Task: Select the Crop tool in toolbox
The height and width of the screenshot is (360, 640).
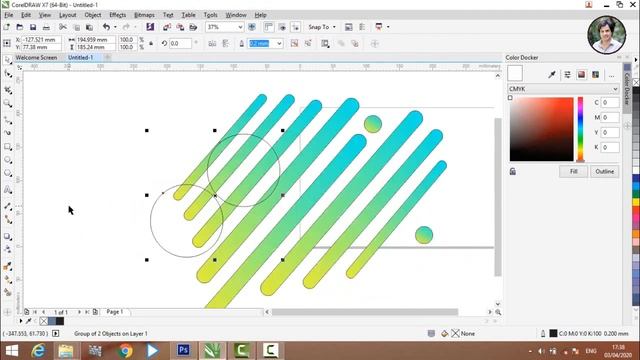Action: [7, 90]
